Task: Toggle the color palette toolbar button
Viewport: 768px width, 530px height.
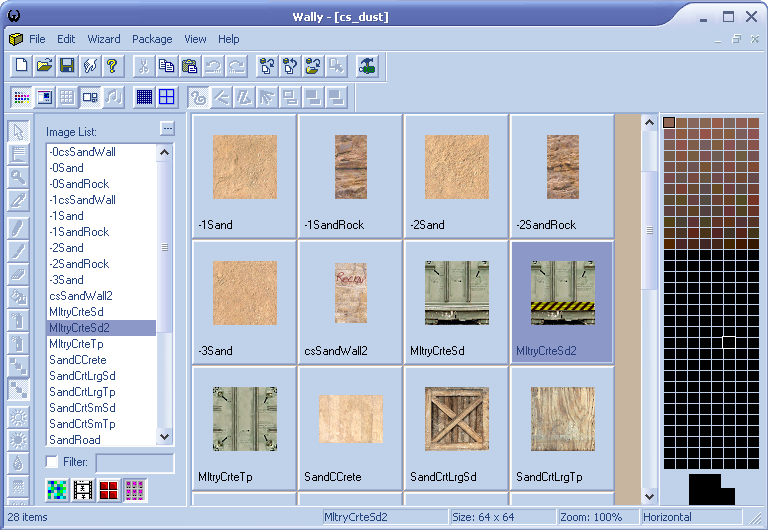Action: [21, 97]
